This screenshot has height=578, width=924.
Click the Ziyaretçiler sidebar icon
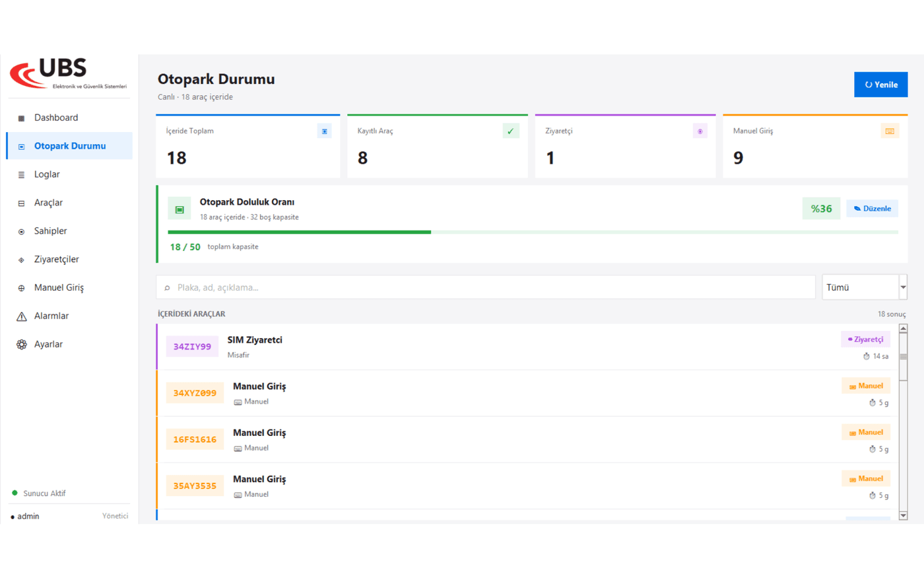(x=21, y=260)
